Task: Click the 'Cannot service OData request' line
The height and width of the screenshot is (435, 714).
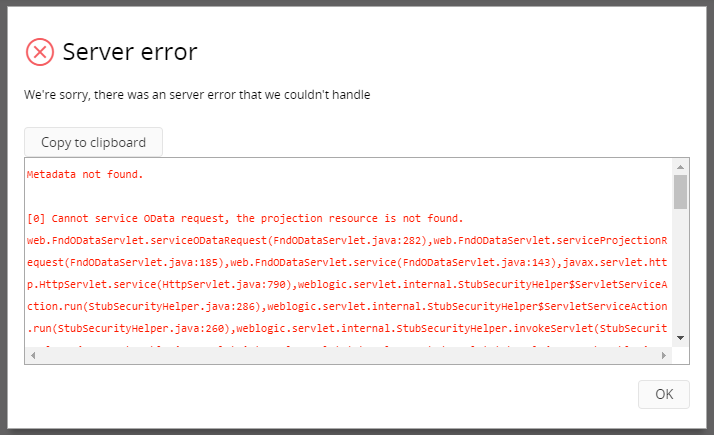Action: click(x=245, y=218)
